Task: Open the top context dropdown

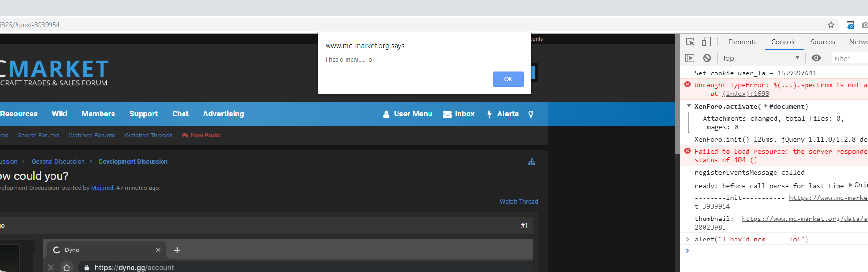Action: (761, 58)
